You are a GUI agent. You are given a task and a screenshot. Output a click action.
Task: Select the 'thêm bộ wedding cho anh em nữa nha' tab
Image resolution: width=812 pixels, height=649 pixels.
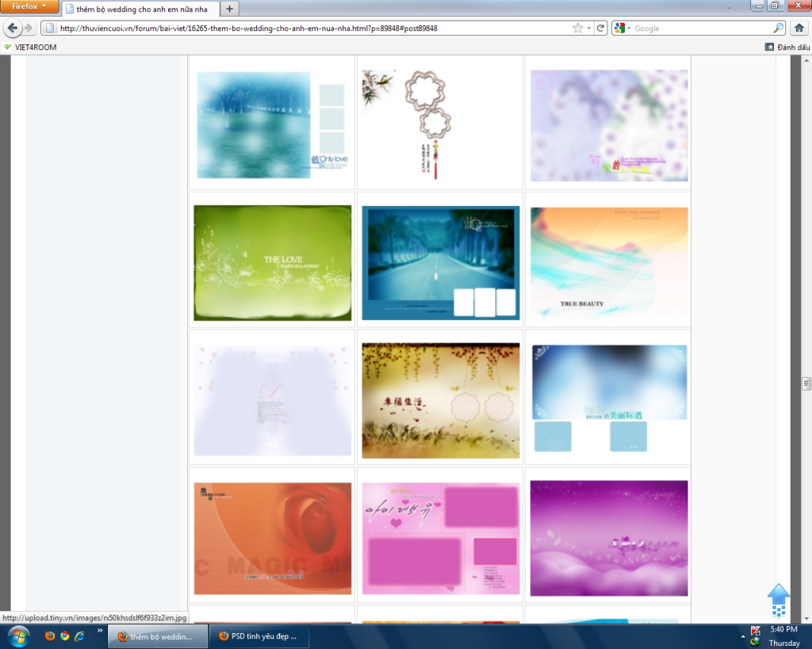click(x=140, y=9)
